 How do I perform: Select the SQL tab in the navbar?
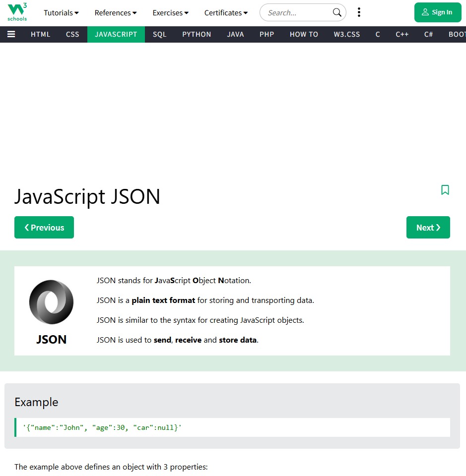coord(159,34)
